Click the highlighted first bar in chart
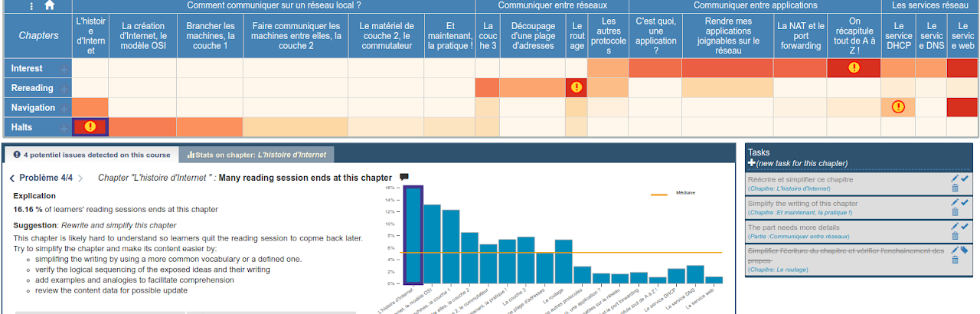 [413, 237]
